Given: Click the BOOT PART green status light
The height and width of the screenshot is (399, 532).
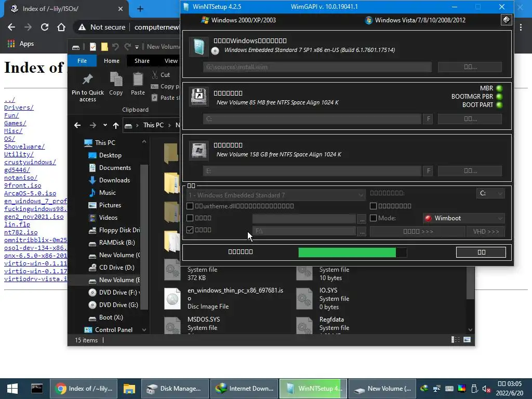Looking at the screenshot, I should click(x=499, y=104).
